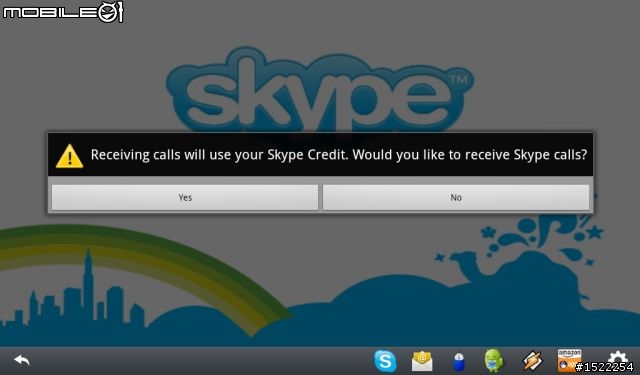
Task: Launch the blue mouse app icon
Action: pyautogui.click(x=459, y=362)
